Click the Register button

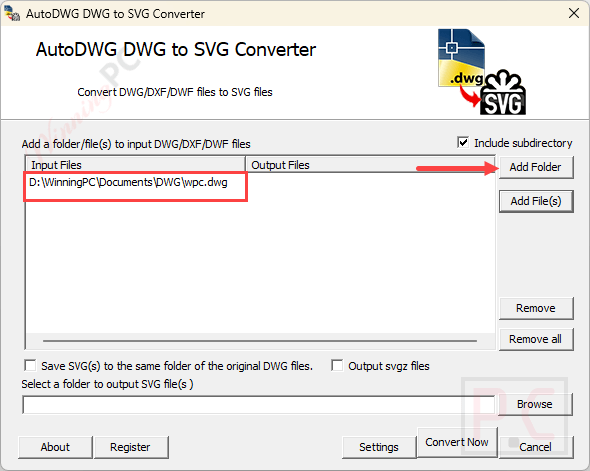coord(131,447)
